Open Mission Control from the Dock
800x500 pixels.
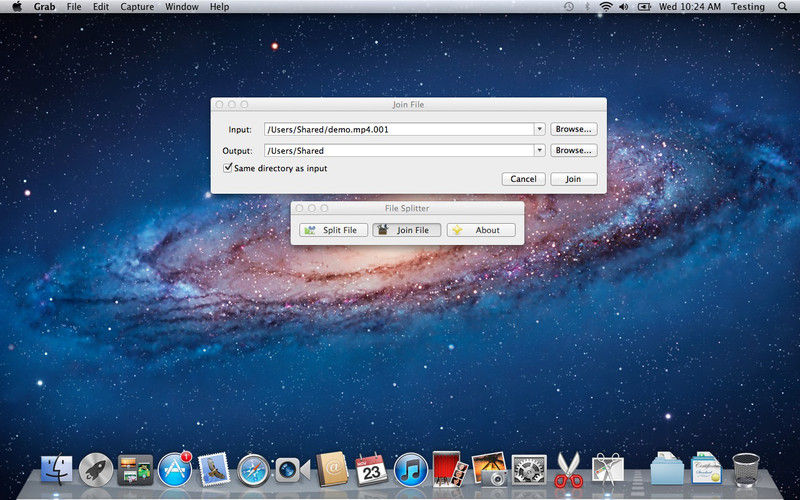coord(135,469)
